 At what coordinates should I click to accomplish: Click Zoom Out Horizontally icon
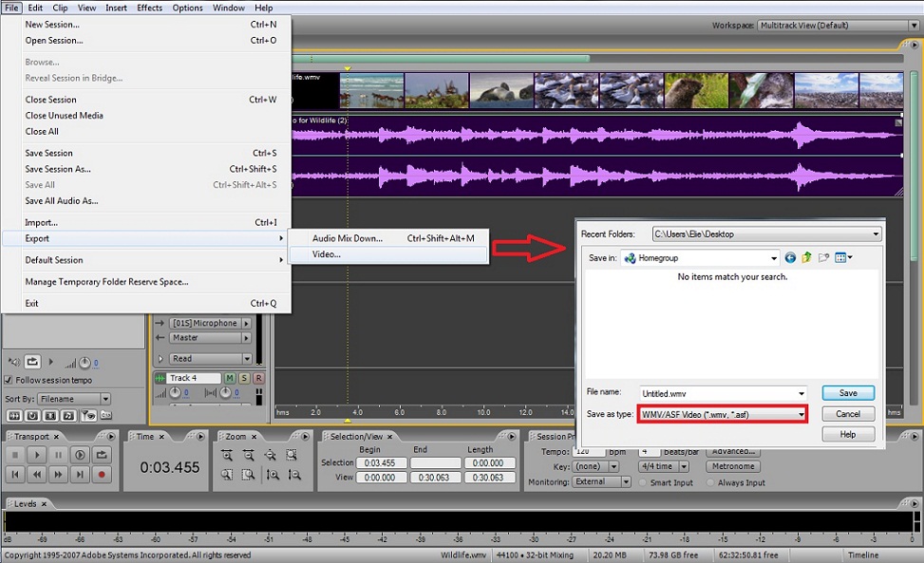click(x=249, y=455)
